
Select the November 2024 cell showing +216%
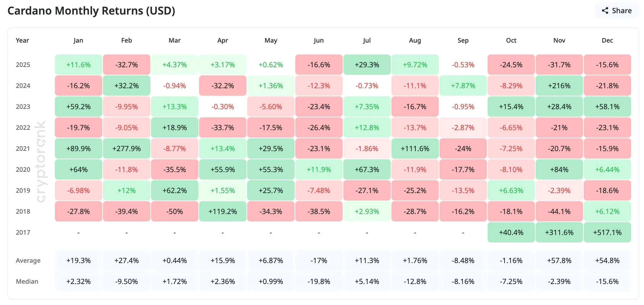coord(559,86)
